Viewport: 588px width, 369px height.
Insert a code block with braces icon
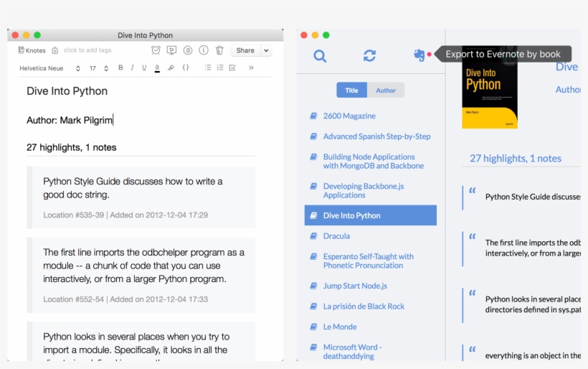coord(186,68)
